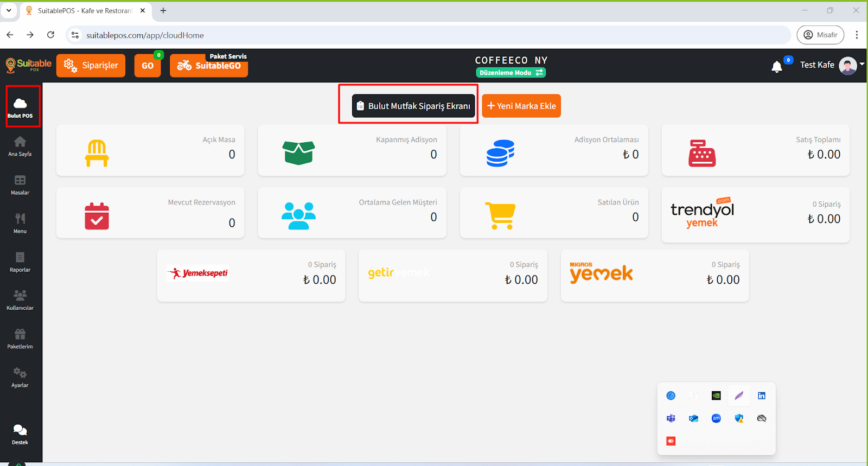Click the yellow chair Açık Masa icon
868x466 pixels.
point(97,153)
